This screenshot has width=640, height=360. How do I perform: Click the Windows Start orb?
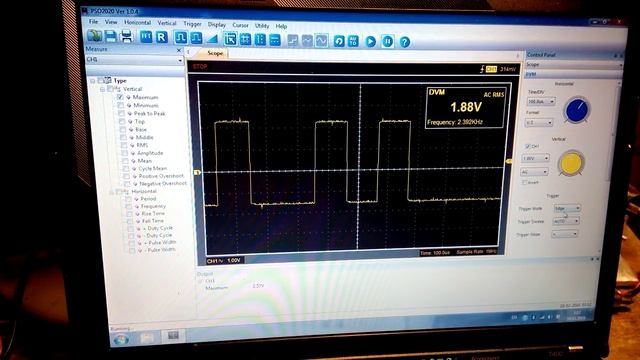pos(121,339)
